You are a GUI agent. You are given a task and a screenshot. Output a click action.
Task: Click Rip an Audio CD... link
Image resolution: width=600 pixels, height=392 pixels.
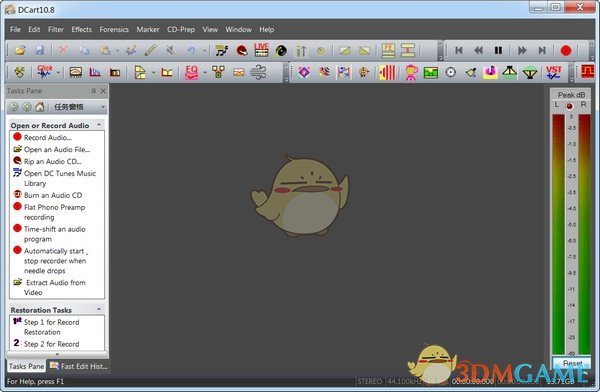click(52, 161)
